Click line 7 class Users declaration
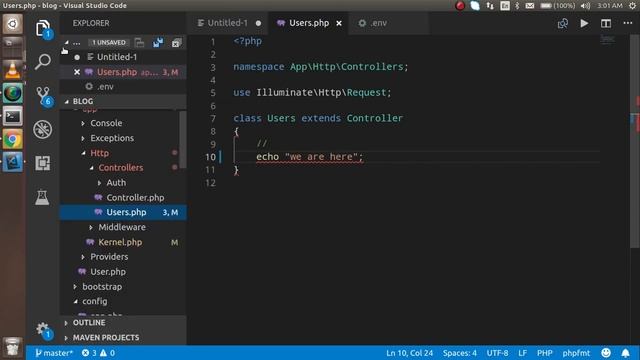Image resolution: width=640 pixels, height=360 pixels. (x=318, y=118)
